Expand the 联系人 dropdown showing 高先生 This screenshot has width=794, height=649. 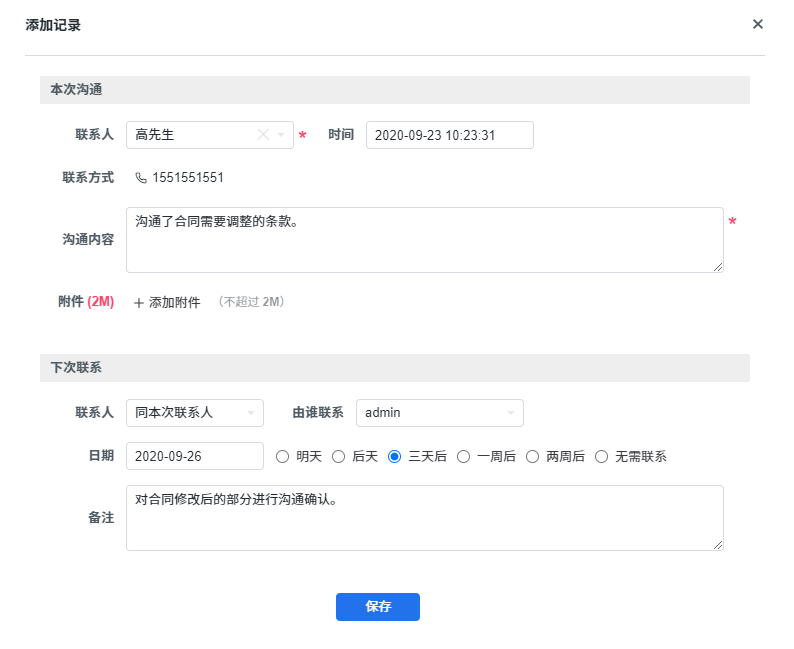[281, 135]
